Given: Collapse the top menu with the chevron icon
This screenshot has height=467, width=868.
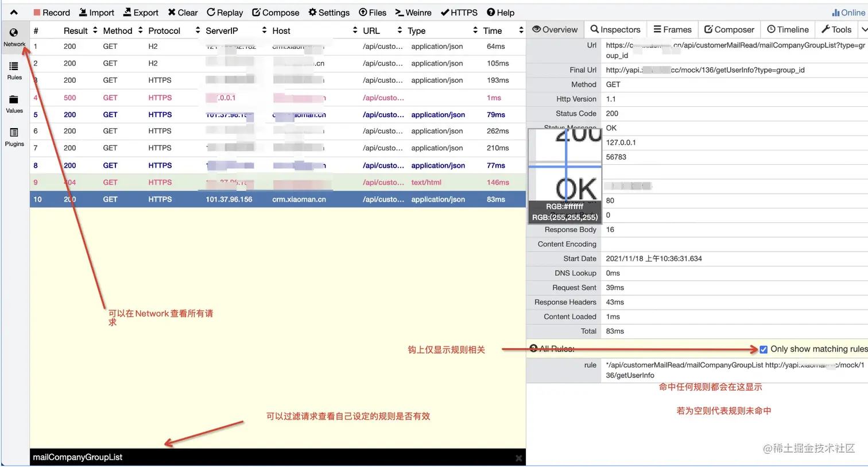Looking at the screenshot, I should [x=14, y=12].
